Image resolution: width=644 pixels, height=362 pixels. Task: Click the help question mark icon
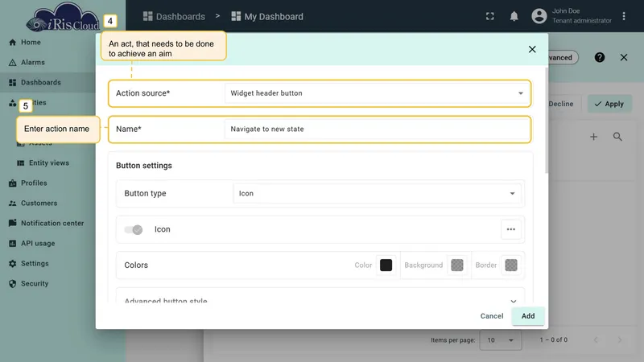tap(599, 57)
